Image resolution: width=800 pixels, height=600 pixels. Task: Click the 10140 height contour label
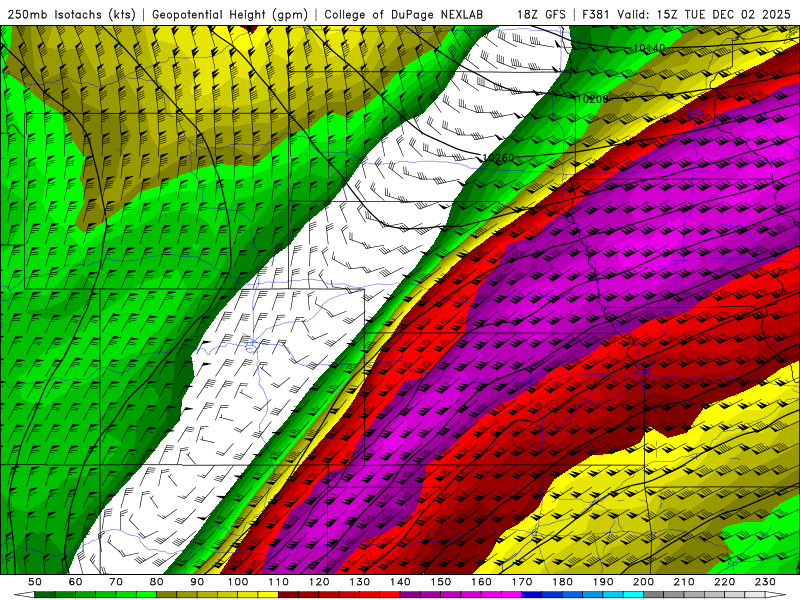(649, 48)
